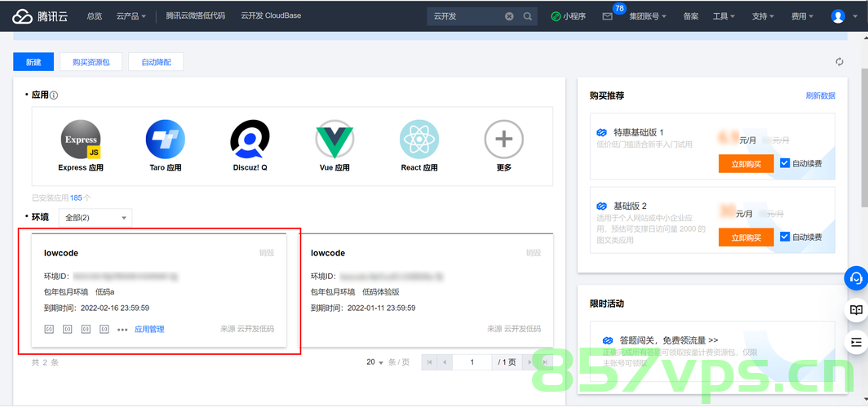Viewport: 868px width, 408px height.
Task: Open 云开发 CloudBase in the top navigation
Action: pos(271,16)
